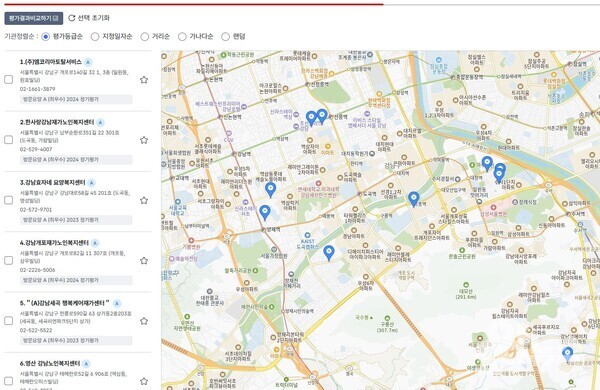Viewport: 600px width, 390px height.
Task: Click right map pin of pair near 선릉역
Action: coord(322,116)
